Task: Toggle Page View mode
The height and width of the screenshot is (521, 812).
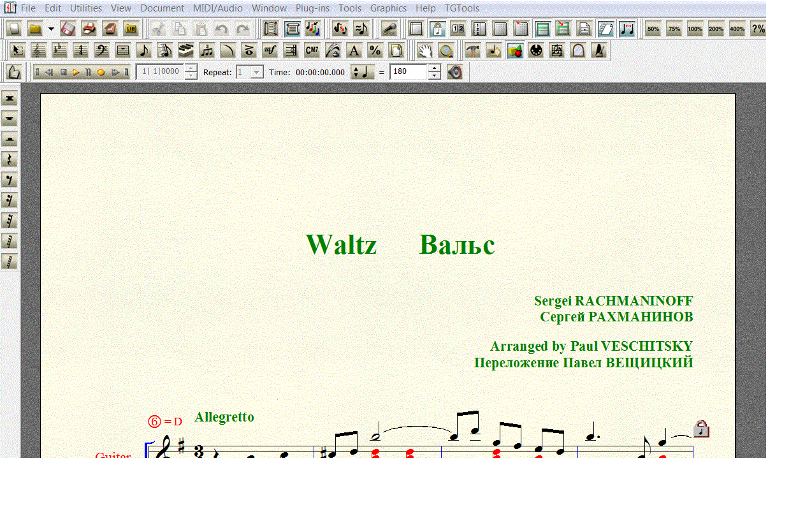Action: [x=293, y=29]
